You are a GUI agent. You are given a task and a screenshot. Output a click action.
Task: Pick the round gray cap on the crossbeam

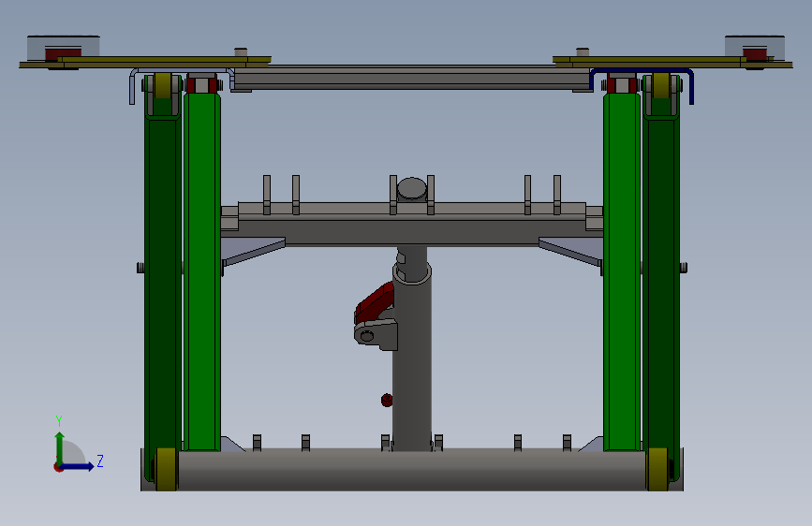412,188
